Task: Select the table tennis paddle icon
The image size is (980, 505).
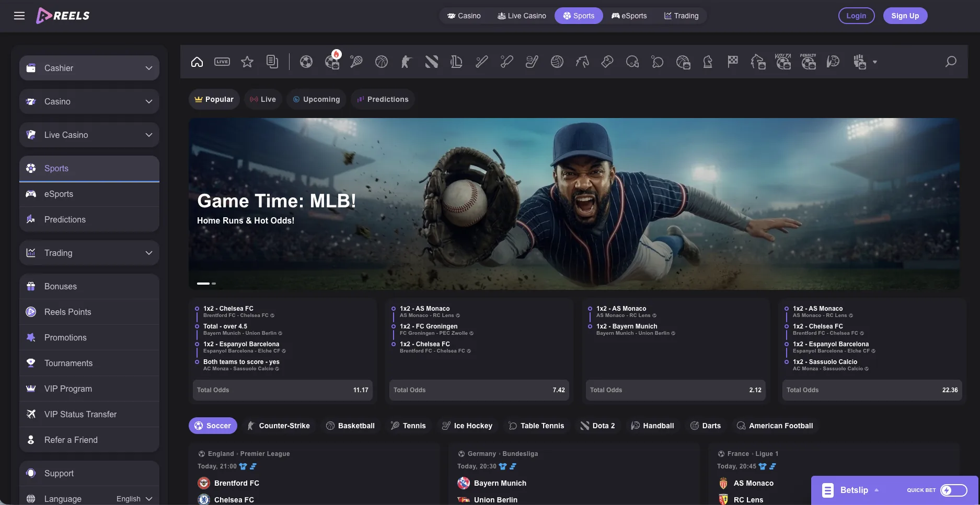Action: [658, 62]
